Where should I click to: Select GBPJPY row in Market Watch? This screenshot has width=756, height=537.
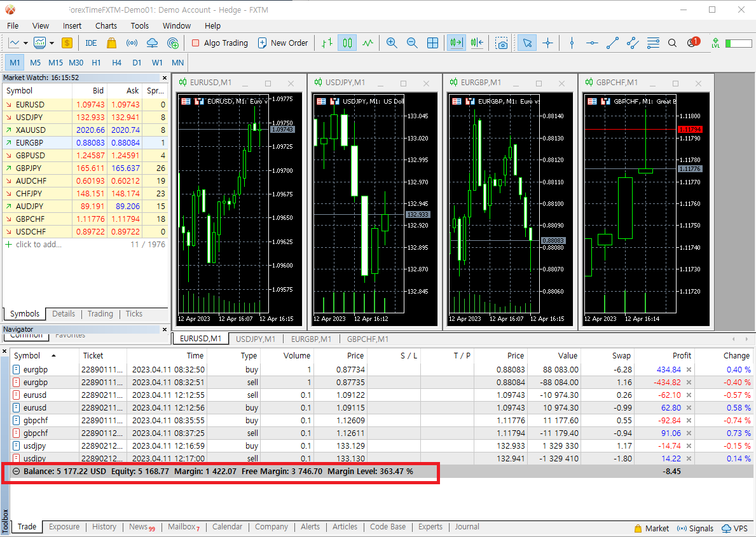[85, 168]
